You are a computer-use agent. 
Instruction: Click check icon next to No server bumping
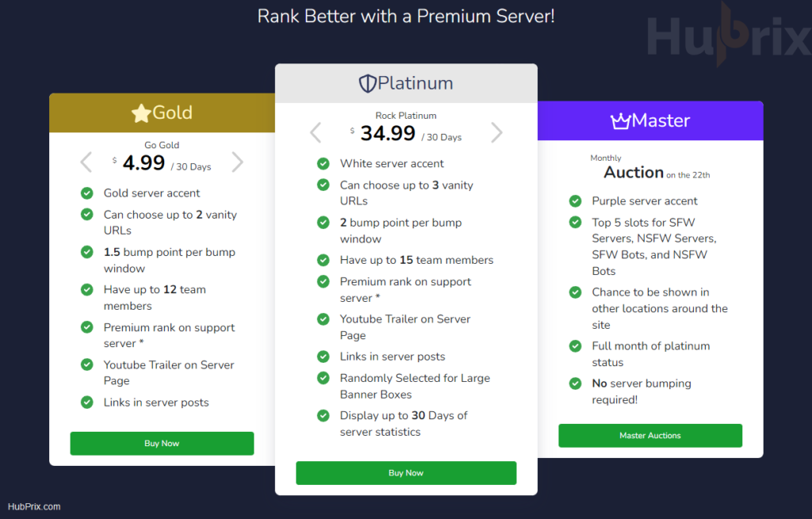pos(576,384)
